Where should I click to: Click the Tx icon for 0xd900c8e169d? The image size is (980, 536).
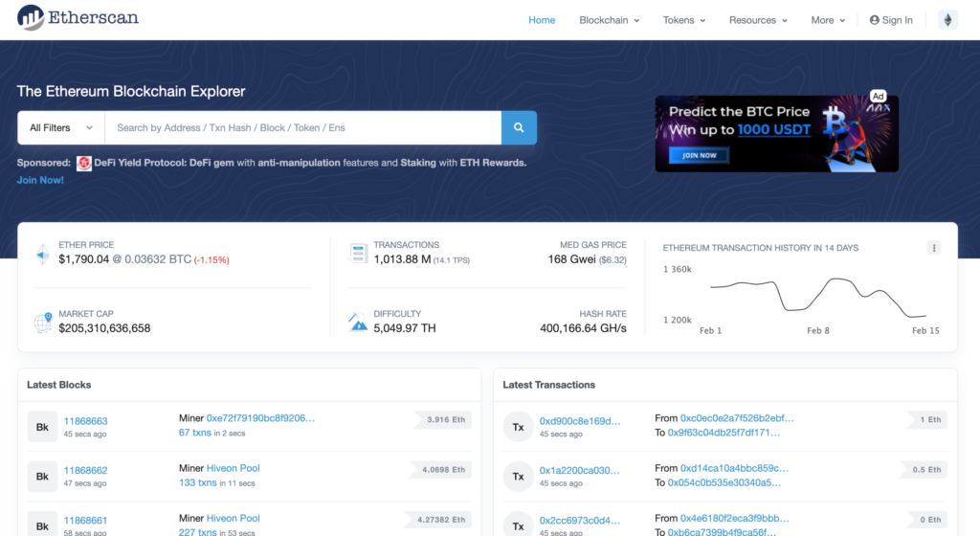518,427
